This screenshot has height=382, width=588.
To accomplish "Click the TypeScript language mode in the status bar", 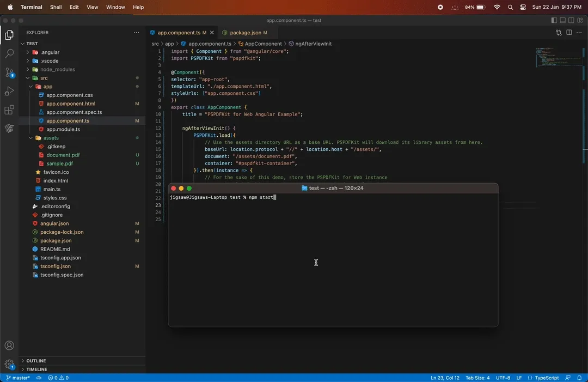I will (547, 377).
